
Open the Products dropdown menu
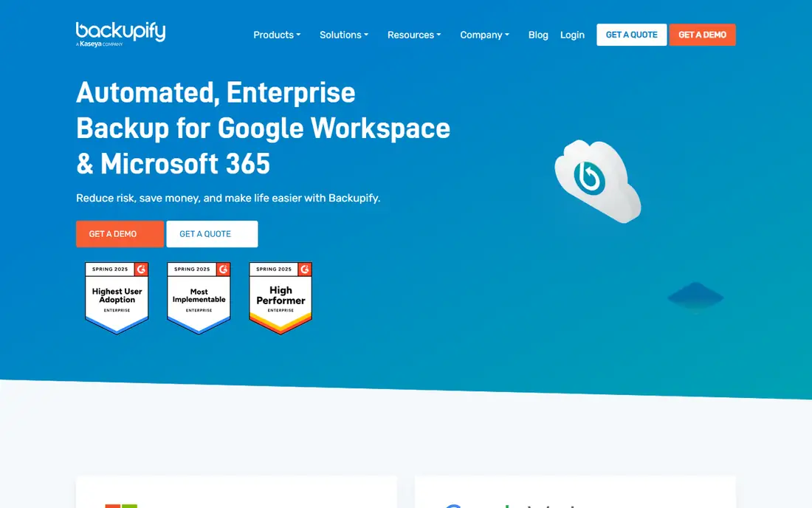tap(277, 35)
